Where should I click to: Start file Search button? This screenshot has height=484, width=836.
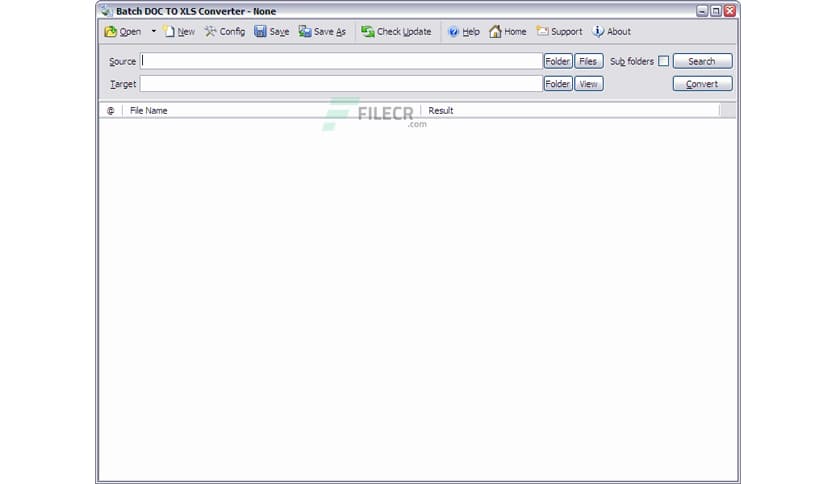click(702, 61)
